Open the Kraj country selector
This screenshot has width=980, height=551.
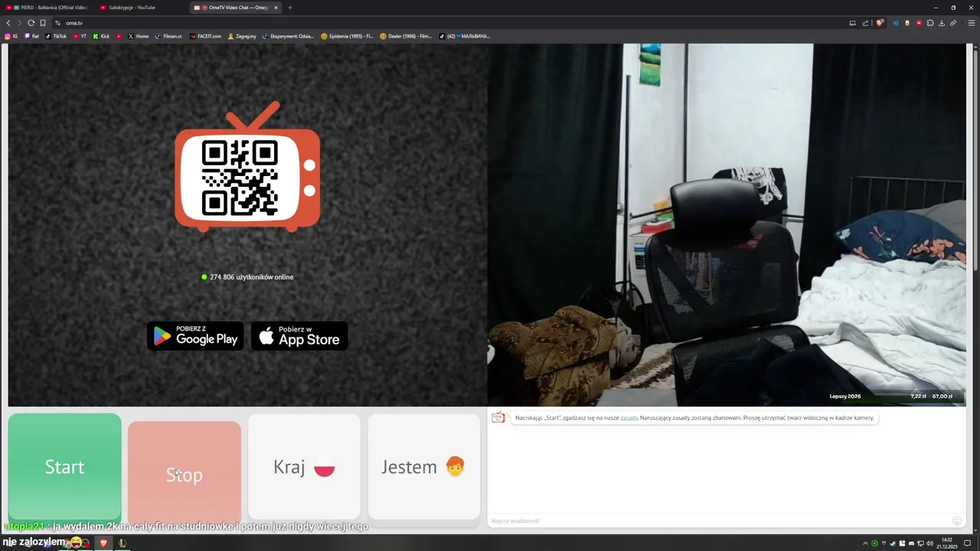304,467
